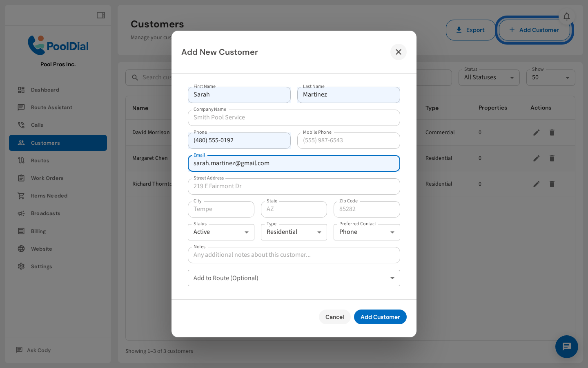Open the Status dropdown showing Active
The width and height of the screenshot is (588, 368).
221,232
